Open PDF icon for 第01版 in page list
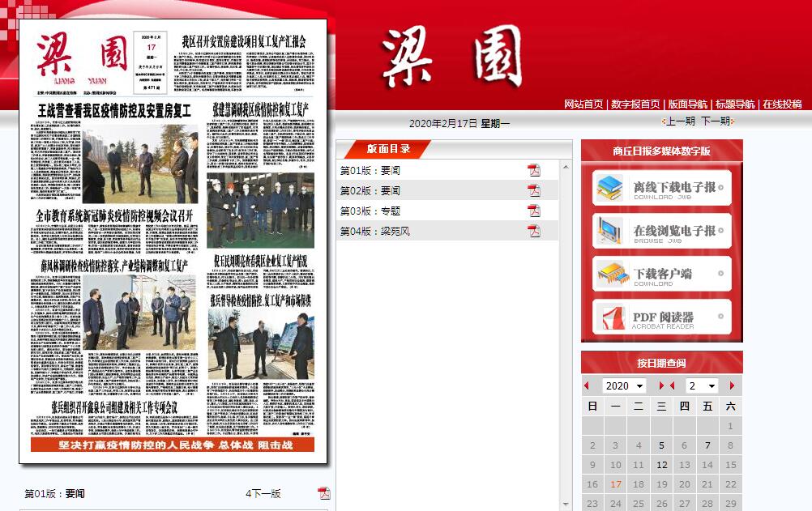The width and height of the screenshot is (812, 511). click(534, 170)
